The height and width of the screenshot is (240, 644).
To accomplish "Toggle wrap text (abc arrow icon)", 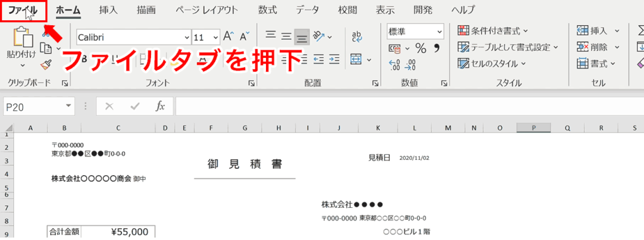I will (357, 37).
